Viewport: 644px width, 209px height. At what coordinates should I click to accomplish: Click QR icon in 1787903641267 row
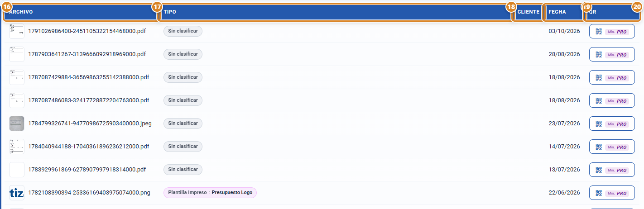coord(599,55)
